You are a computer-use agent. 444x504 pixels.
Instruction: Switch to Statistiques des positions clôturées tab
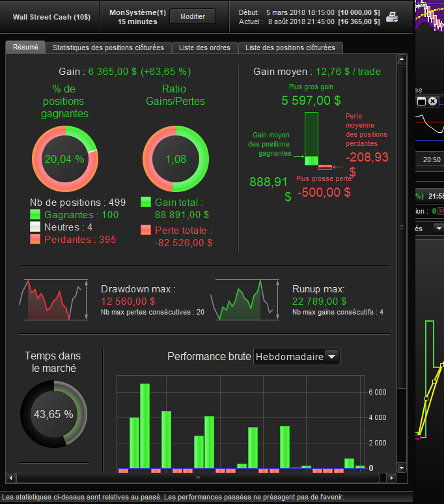pyautogui.click(x=108, y=48)
